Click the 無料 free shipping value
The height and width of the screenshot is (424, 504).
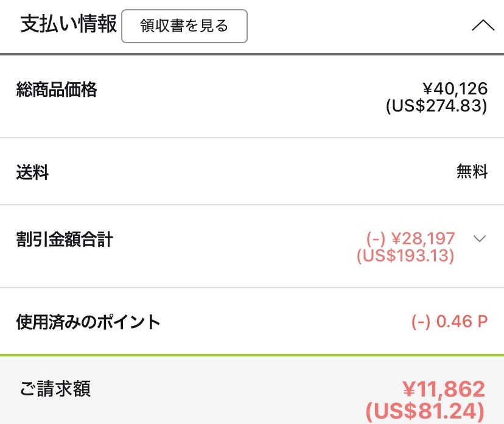(472, 172)
